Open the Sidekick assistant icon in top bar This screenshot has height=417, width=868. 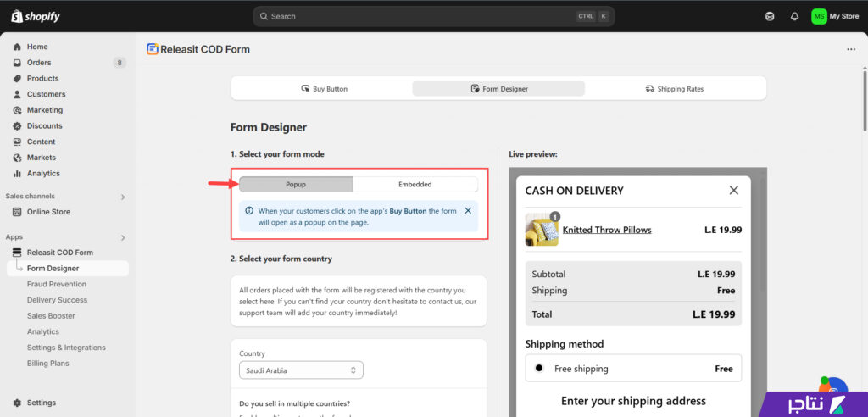770,17
